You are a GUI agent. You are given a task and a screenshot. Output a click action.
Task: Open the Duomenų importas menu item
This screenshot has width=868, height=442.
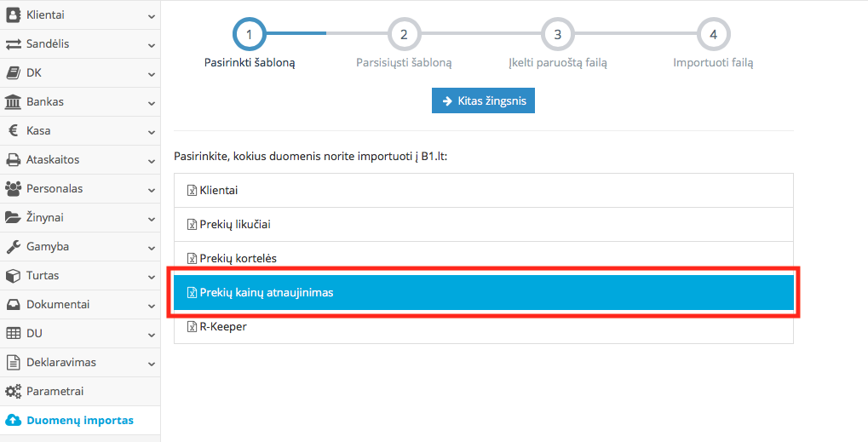(x=79, y=421)
